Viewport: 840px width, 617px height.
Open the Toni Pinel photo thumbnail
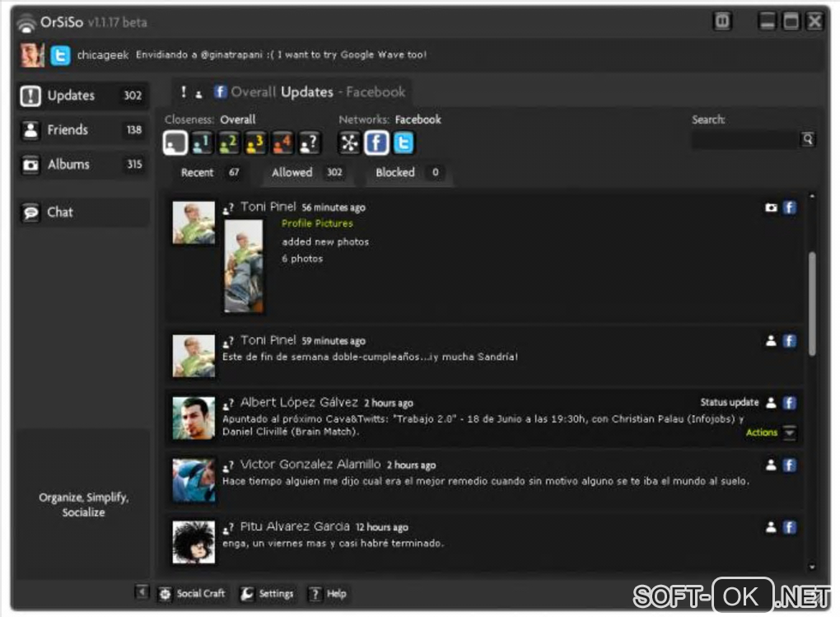[x=244, y=266]
